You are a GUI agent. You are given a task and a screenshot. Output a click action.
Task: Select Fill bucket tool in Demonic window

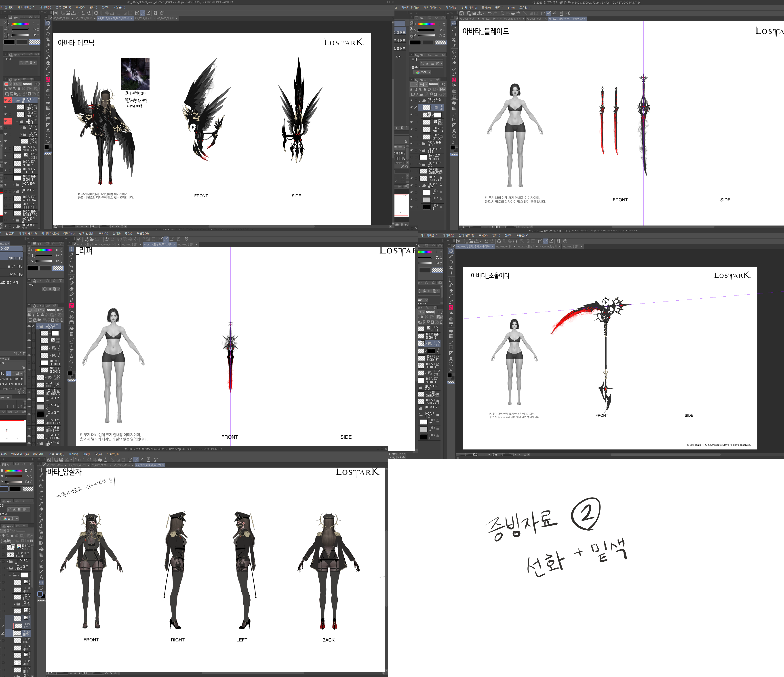48,102
